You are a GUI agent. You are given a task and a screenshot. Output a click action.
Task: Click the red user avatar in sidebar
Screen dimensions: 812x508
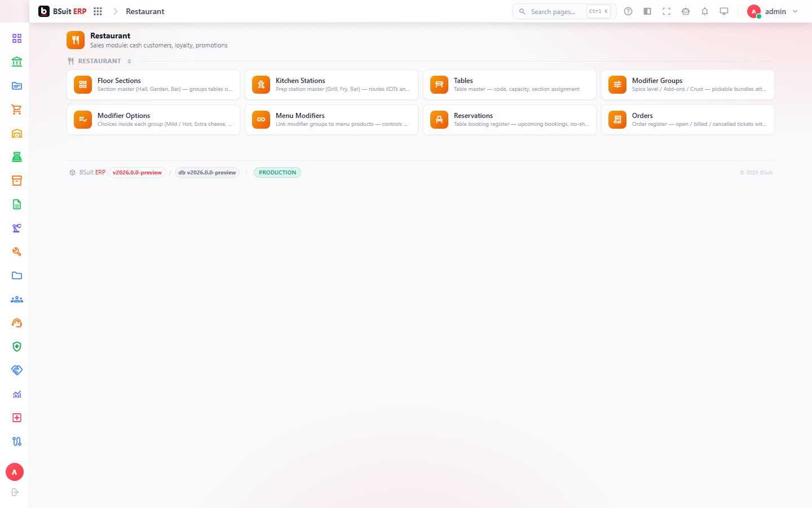[x=15, y=472]
